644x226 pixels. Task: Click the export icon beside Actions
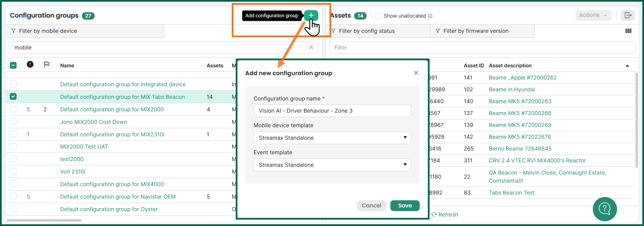628,15
